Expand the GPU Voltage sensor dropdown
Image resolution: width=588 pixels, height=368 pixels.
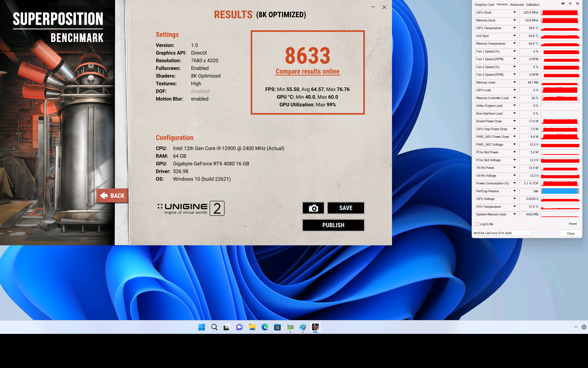514,199
